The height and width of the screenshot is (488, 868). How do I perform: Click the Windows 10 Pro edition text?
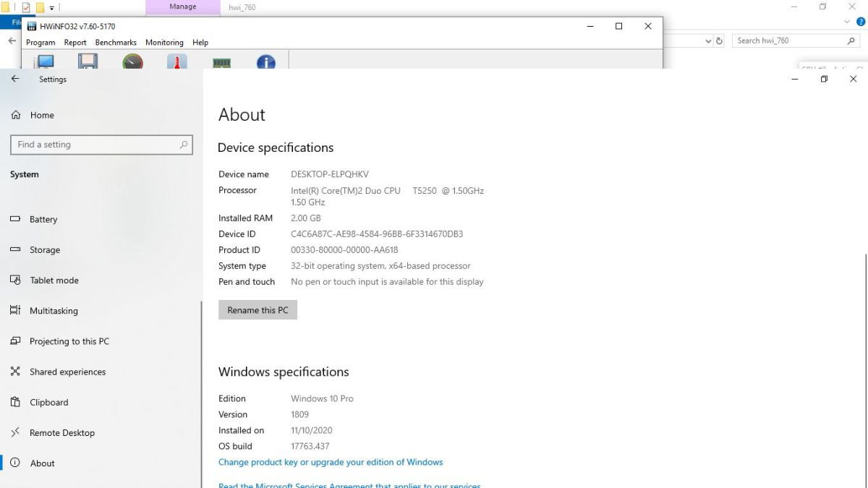click(322, 398)
